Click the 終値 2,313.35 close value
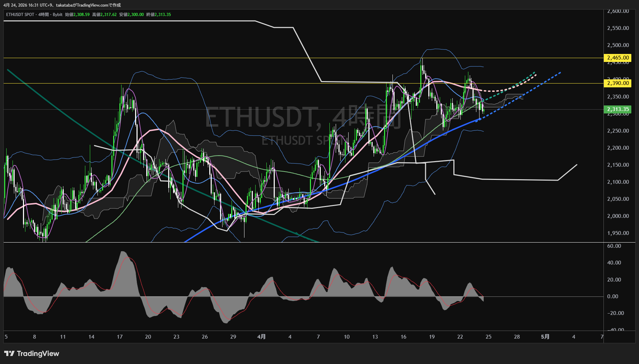The width and height of the screenshot is (639, 364). pyautogui.click(x=159, y=15)
